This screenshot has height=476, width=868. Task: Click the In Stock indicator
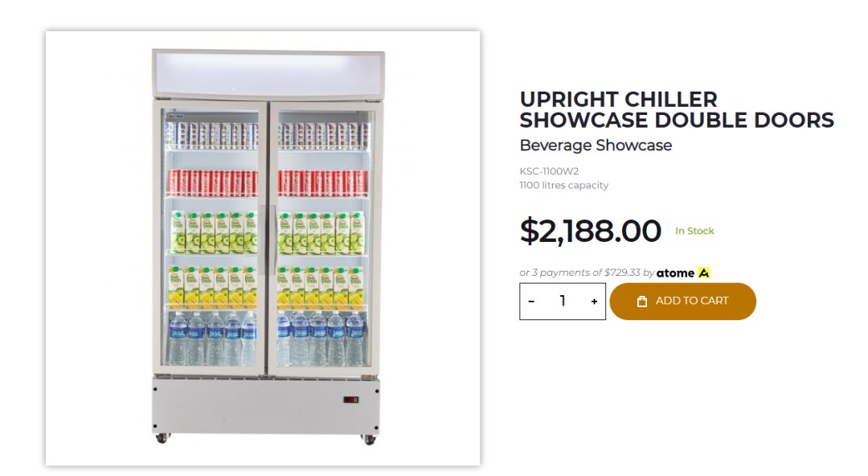pyautogui.click(x=694, y=231)
